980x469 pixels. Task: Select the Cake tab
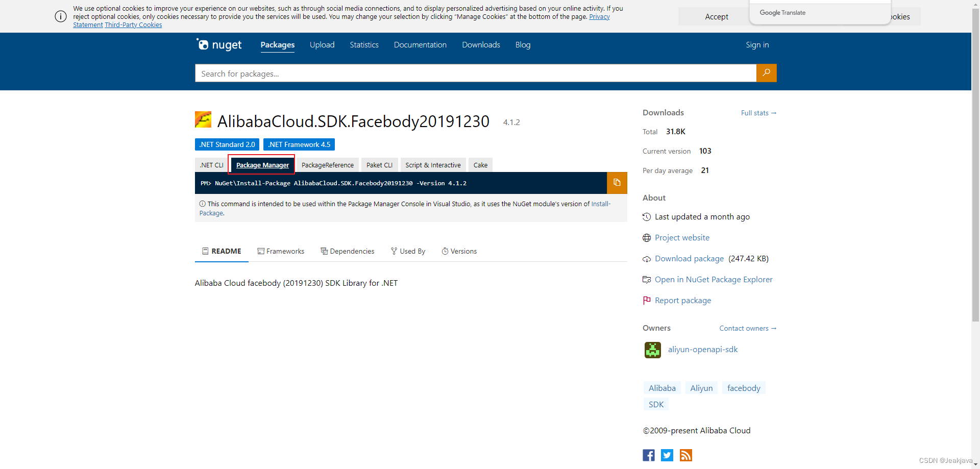(480, 165)
